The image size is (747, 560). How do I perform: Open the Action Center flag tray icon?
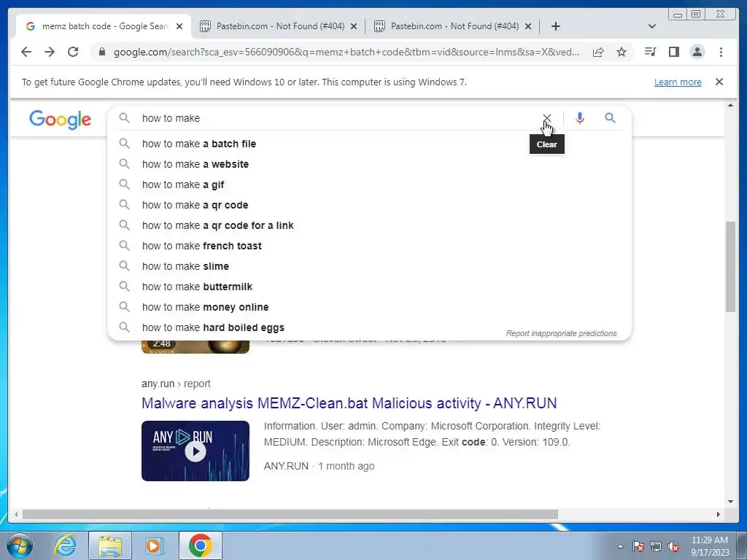coord(638,546)
